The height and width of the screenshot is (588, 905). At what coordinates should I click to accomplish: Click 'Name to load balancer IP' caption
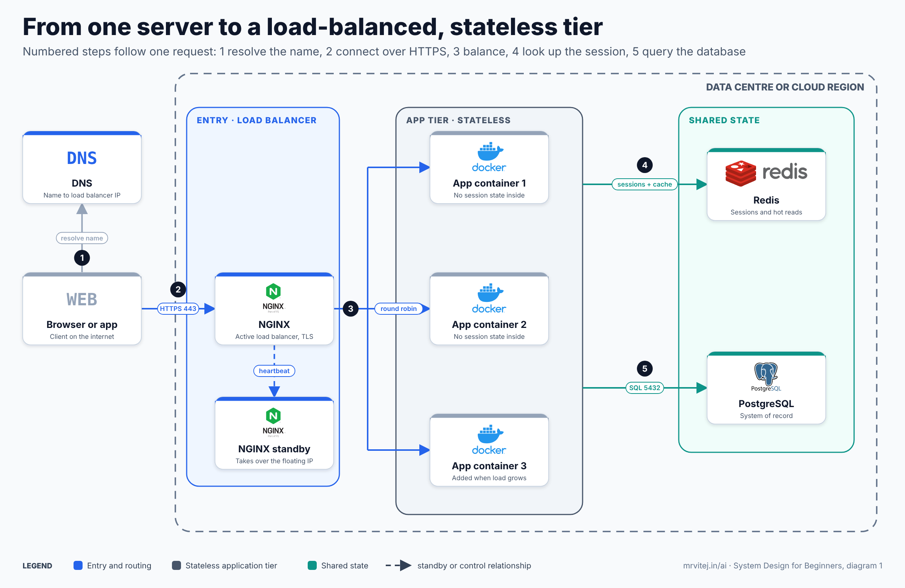pyautogui.click(x=82, y=195)
